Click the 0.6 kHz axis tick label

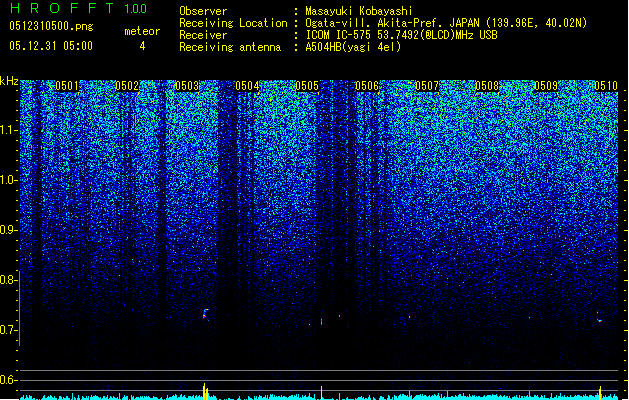[8, 380]
